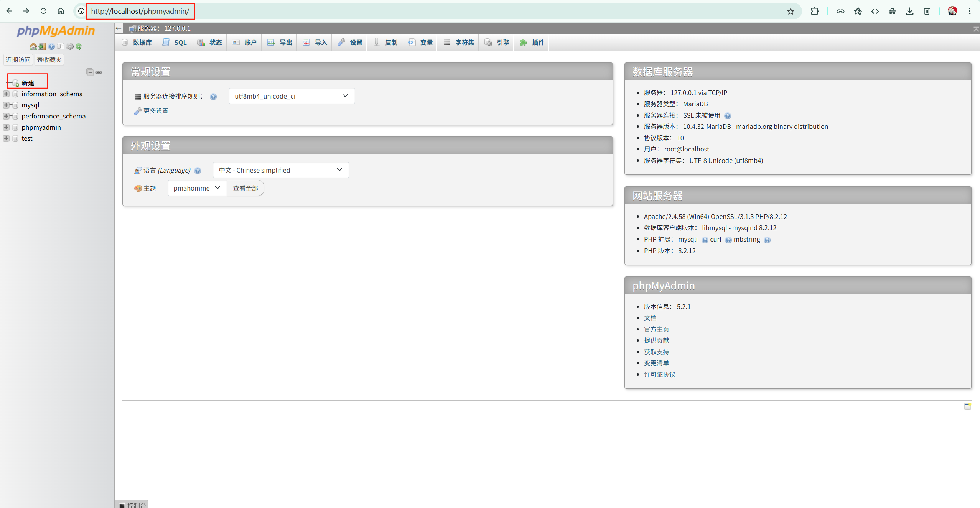Open the 变量 tab

coord(420,43)
